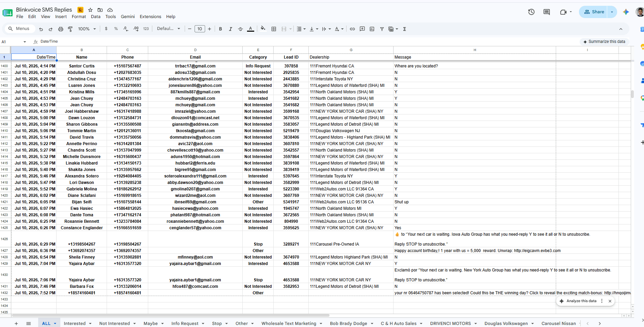Increase decimal places icon

point(136,29)
